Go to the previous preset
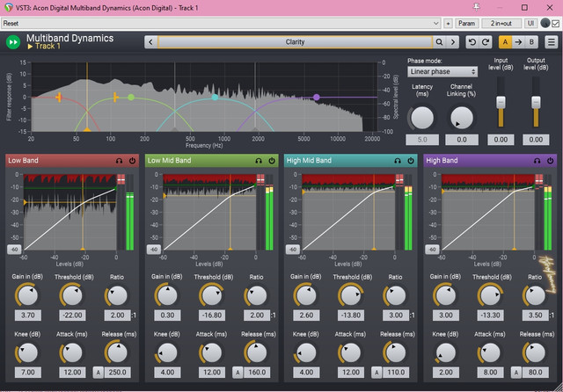Viewport: 563px width, 392px height. point(150,42)
